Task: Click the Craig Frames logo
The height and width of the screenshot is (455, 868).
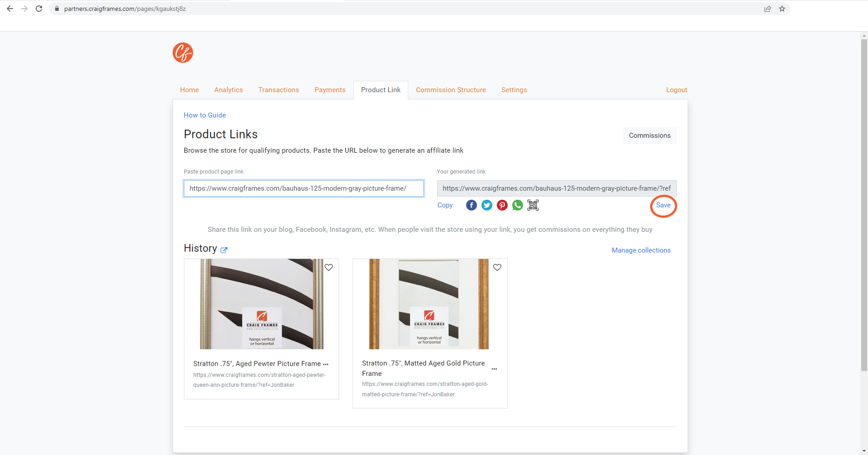Action: (182, 52)
